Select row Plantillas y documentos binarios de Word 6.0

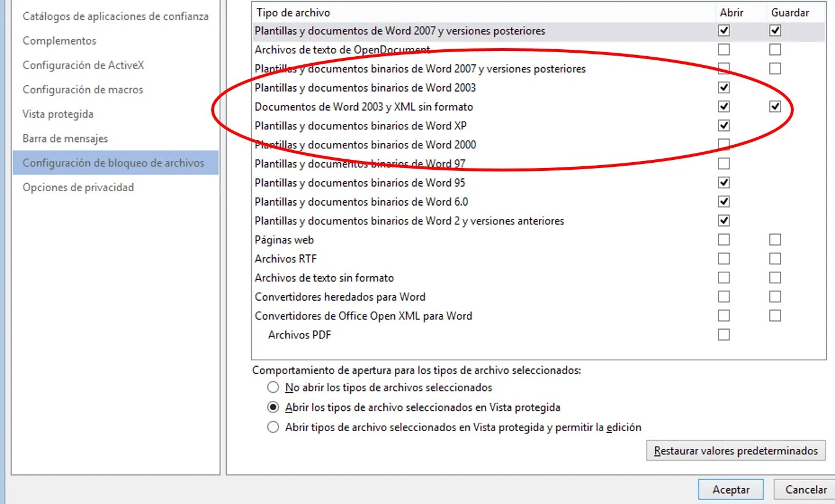pyautogui.click(x=361, y=202)
